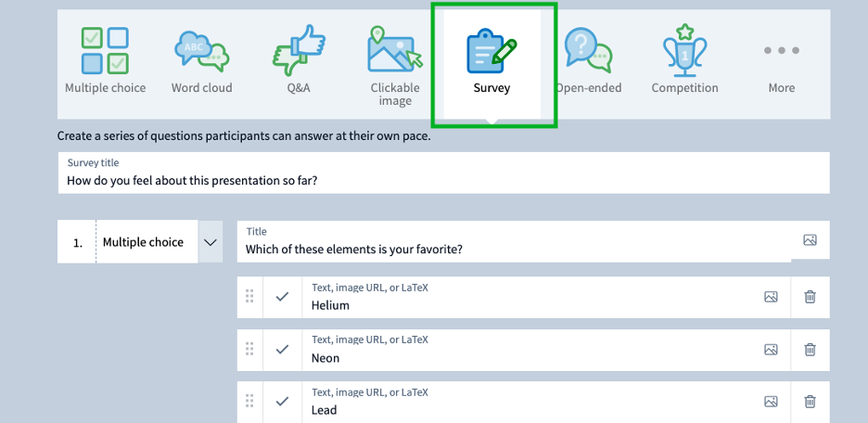
Task: Switch to the Survey tab
Action: click(x=492, y=64)
